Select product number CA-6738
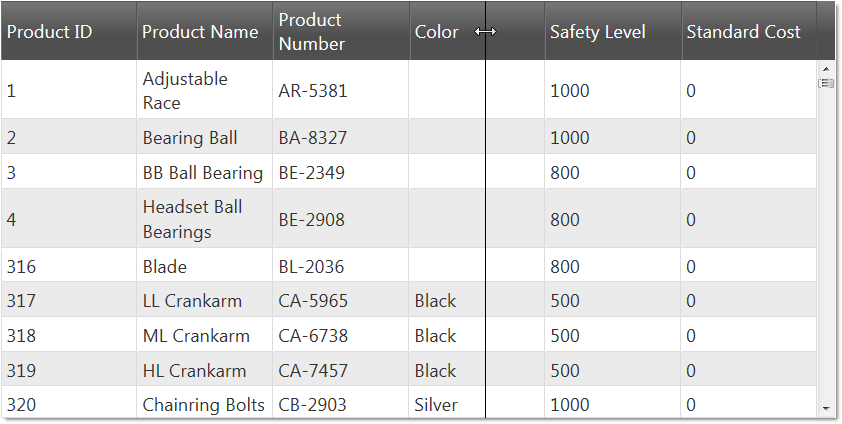This screenshot has height=424, width=842. [313, 336]
